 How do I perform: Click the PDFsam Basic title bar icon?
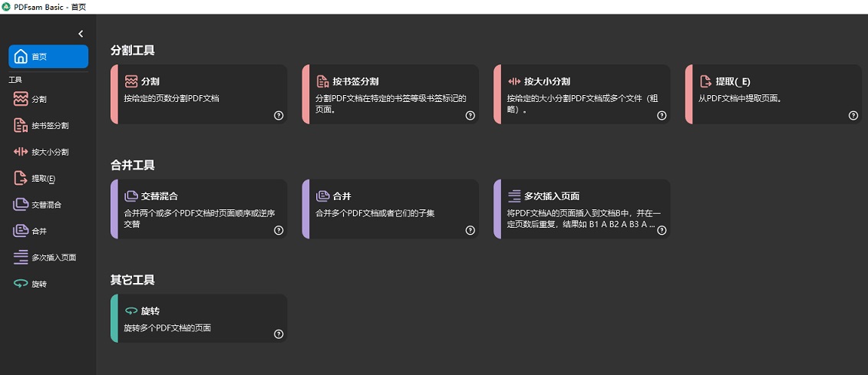[7, 6]
